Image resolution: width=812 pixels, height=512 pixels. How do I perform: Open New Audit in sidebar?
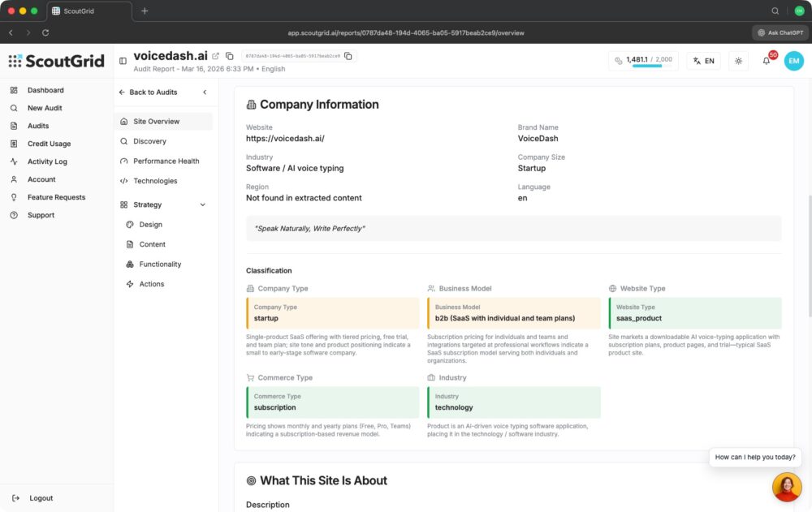pos(45,108)
